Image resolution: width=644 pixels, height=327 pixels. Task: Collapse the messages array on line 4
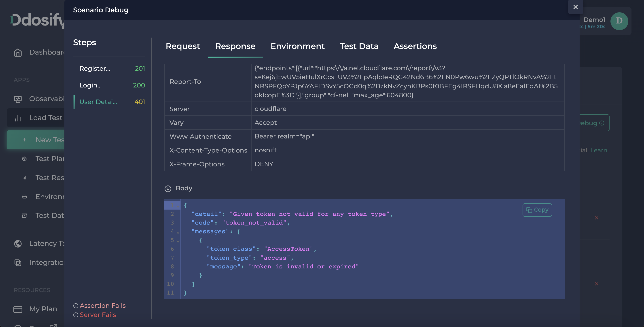[x=178, y=232]
